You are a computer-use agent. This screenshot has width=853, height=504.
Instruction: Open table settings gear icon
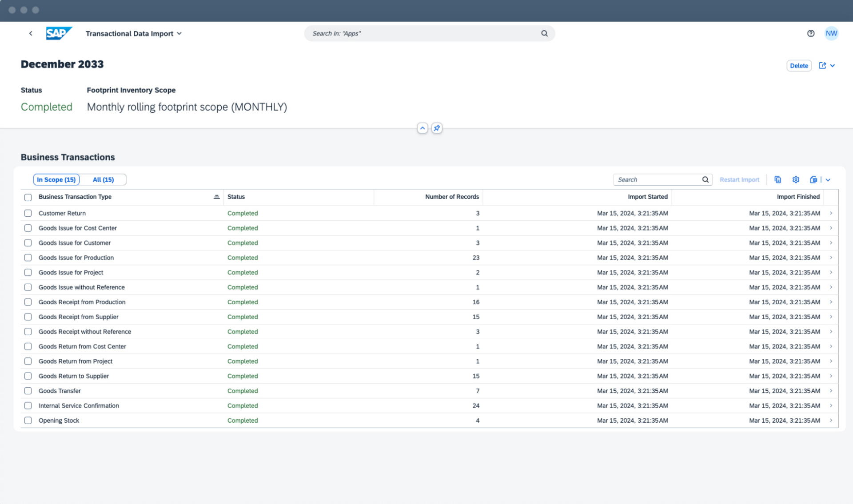pyautogui.click(x=796, y=179)
